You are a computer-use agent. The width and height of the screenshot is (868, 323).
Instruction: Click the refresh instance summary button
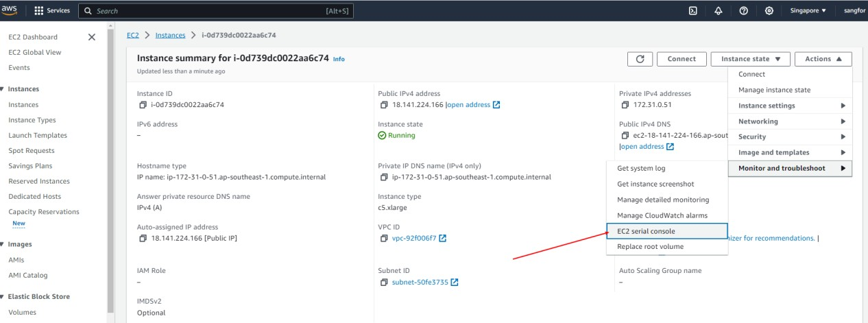[640, 59]
